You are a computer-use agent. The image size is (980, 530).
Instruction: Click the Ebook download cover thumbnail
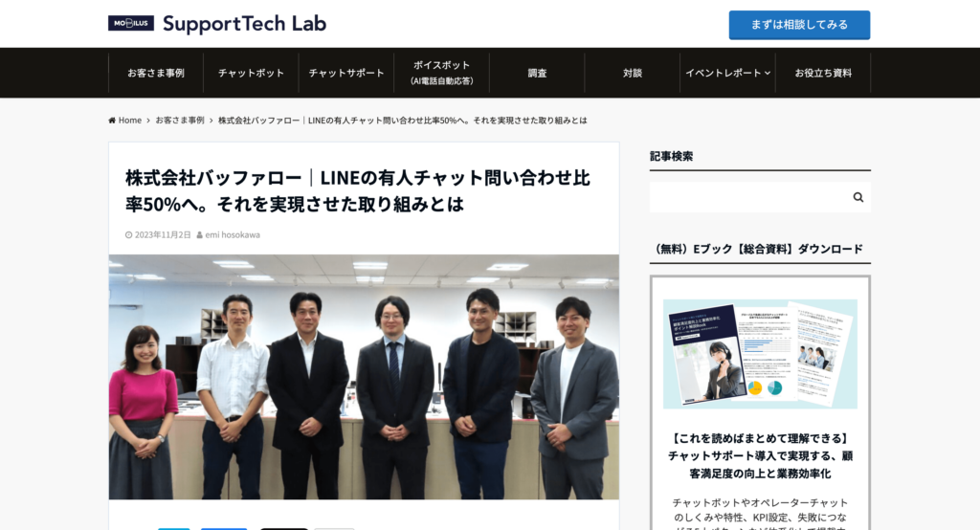[760, 354]
